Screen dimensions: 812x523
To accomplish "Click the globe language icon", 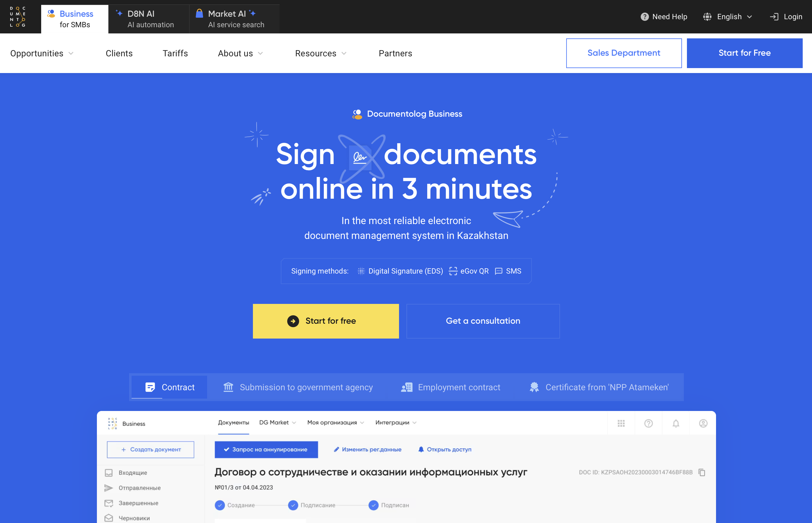I will pyautogui.click(x=707, y=17).
